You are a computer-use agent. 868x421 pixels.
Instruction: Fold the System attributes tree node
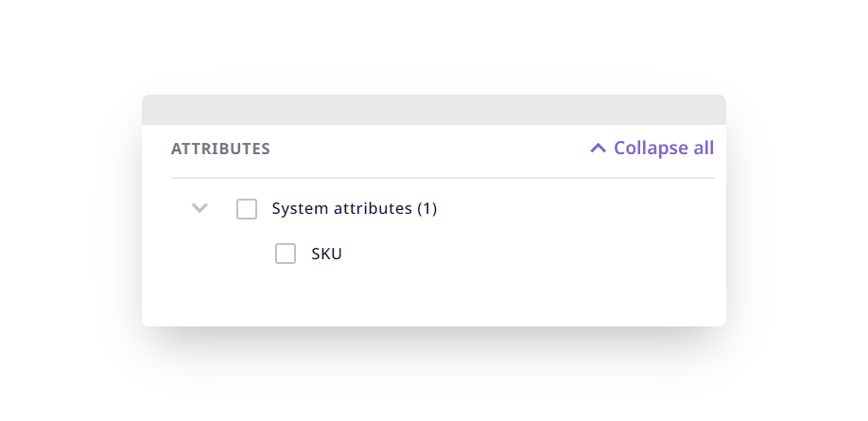(x=200, y=208)
